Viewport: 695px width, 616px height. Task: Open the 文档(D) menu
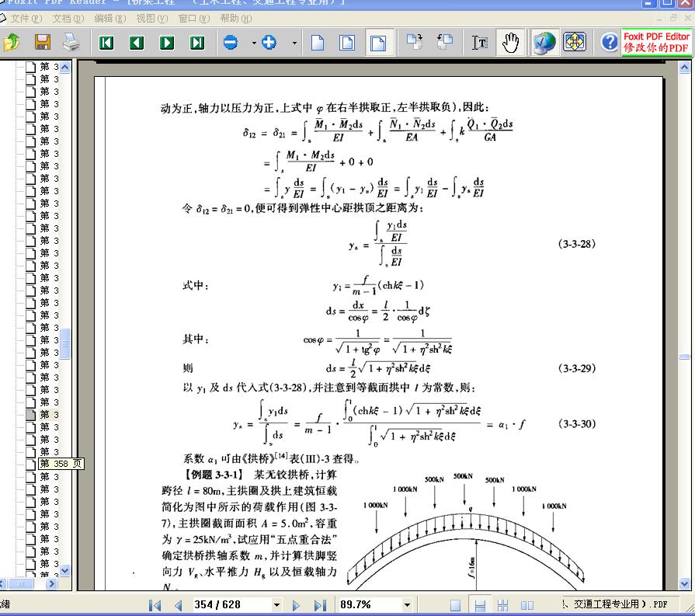click(x=68, y=19)
